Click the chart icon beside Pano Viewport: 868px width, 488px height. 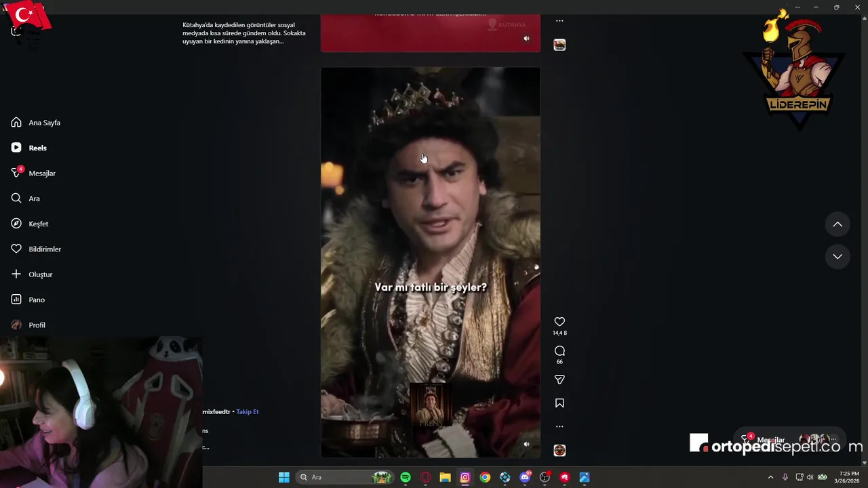click(16, 300)
